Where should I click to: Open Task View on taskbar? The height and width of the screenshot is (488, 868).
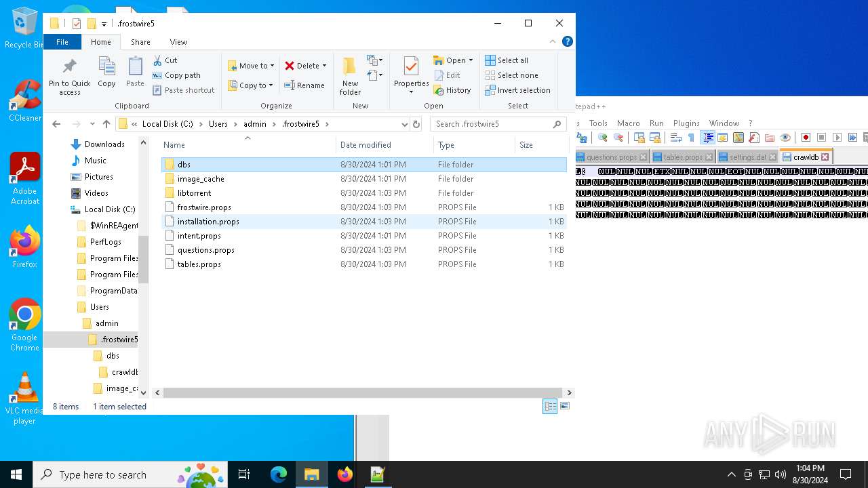pyautogui.click(x=244, y=474)
